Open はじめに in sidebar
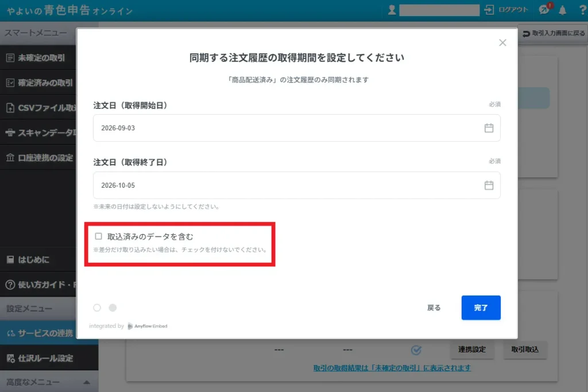Viewport: 588px width, 392px height. [38, 259]
